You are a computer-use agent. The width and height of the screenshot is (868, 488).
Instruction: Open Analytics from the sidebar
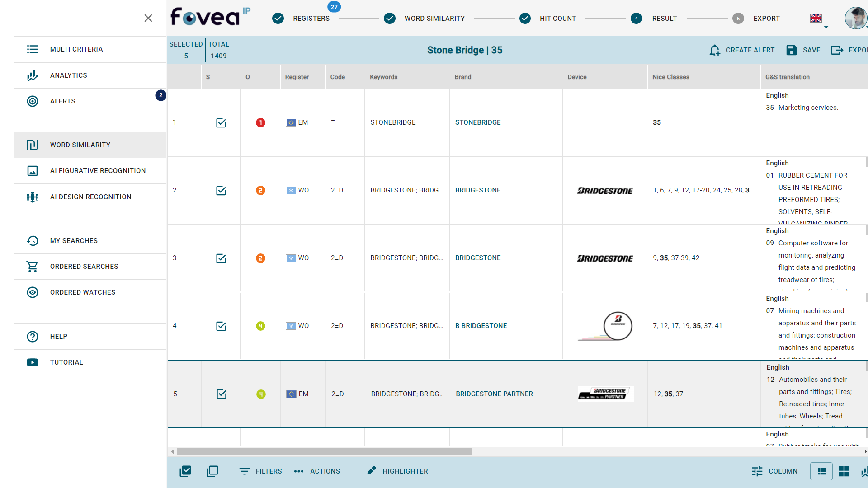tap(68, 75)
